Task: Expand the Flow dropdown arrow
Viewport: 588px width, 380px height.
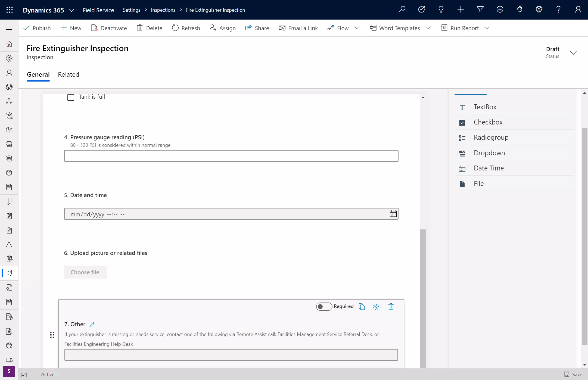Action: click(357, 28)
